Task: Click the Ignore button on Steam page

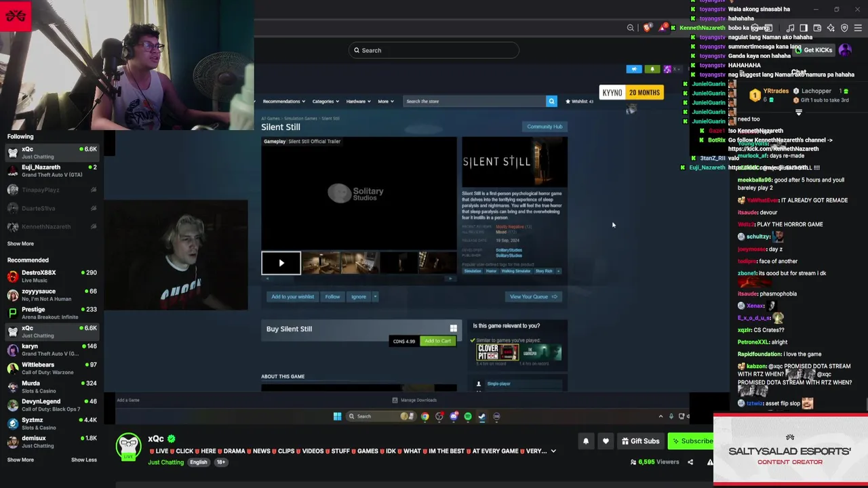Action: point(359,296)
